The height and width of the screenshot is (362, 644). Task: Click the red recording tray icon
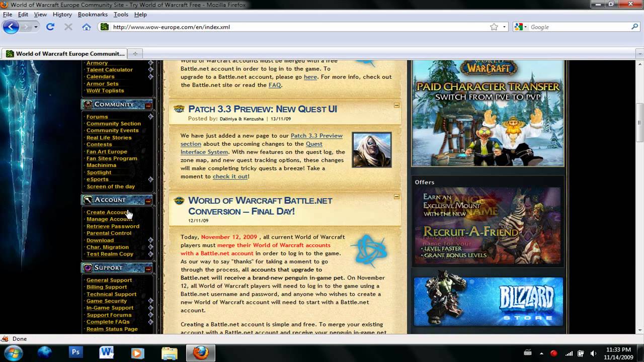pyautogui.click(x=554, y=353)
